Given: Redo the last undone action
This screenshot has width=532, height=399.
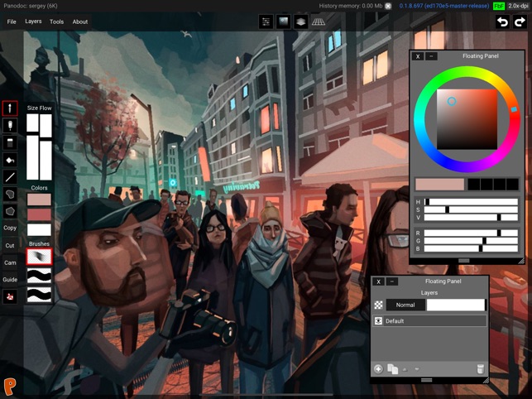Looking at the screenshot, I should (x=520, y=22).
